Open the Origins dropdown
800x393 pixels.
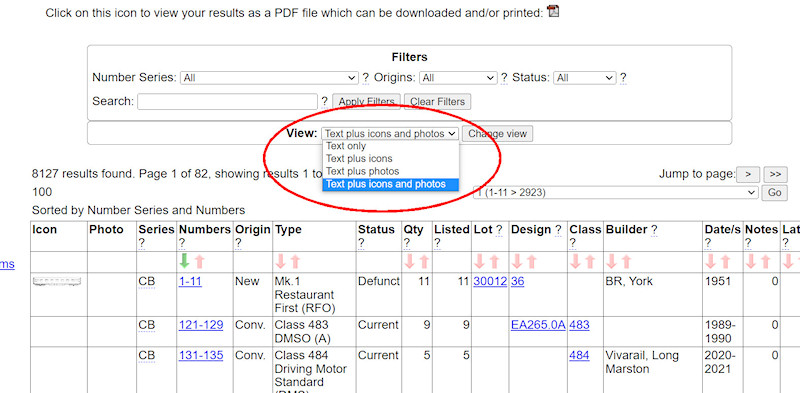pyautogui.click(x=458, y=78)
